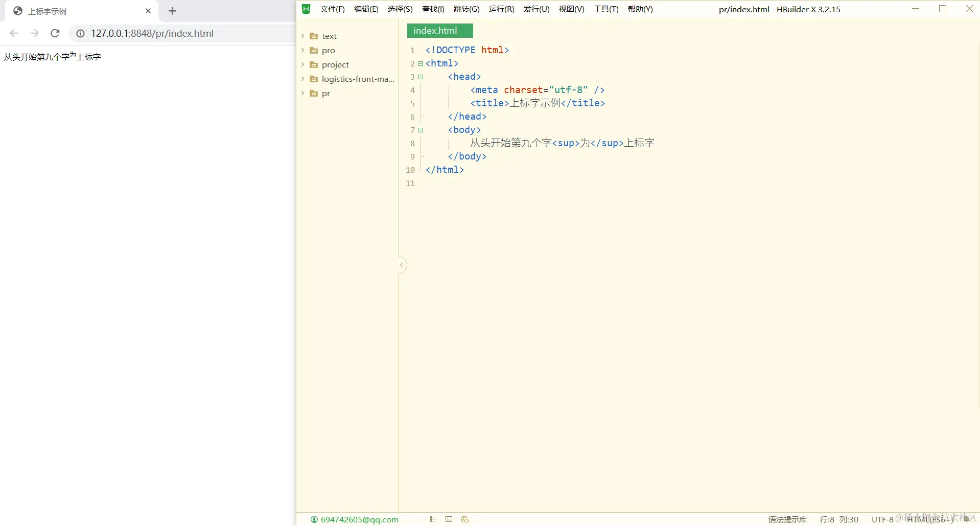
Task: Click the browser reload icon
Action: pyautogui.click(x=55, y=33)
